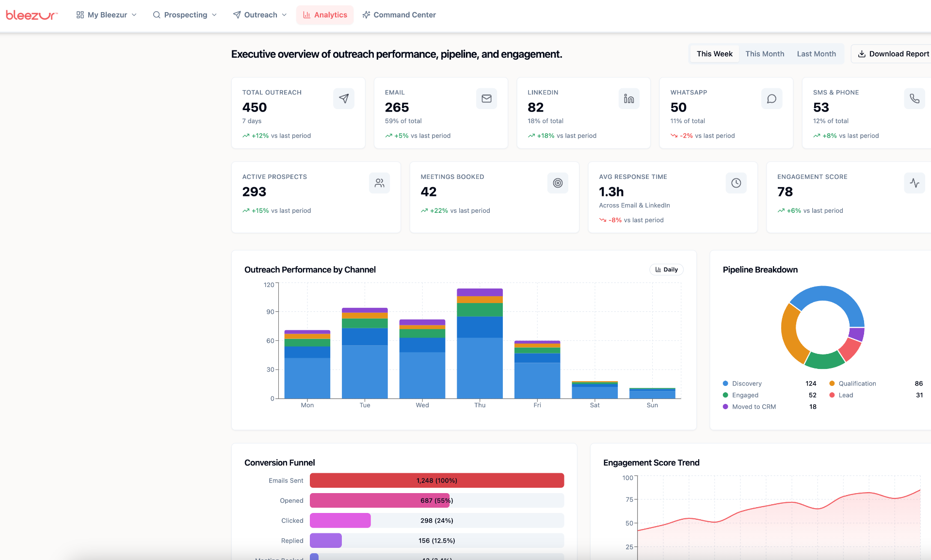Click the grid icon beside My Bleezur

[x=80, y=15]
